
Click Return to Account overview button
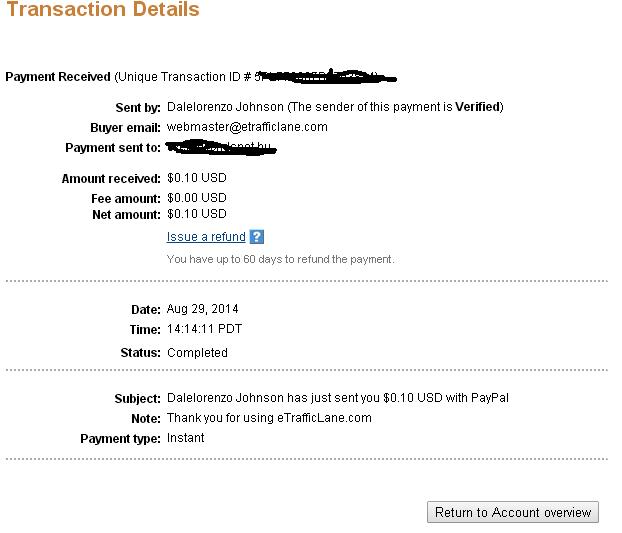coord(513,512)
